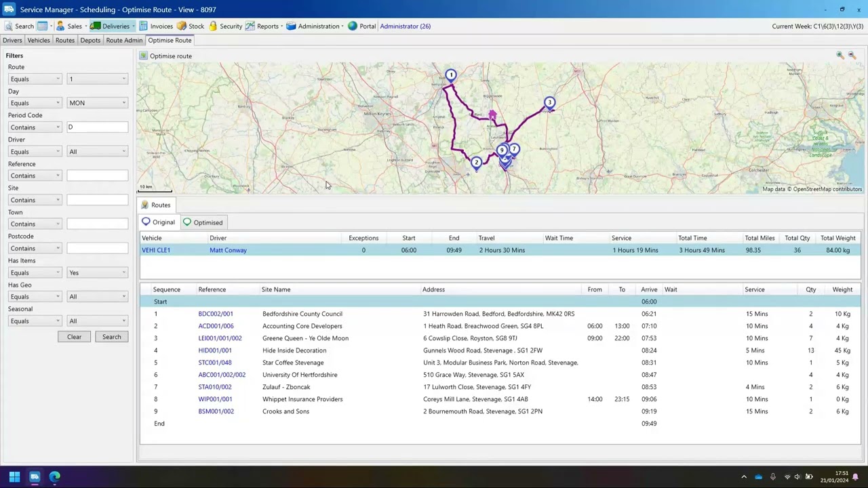Open the Day value dropdown showing MON

[x=97, y=103]
